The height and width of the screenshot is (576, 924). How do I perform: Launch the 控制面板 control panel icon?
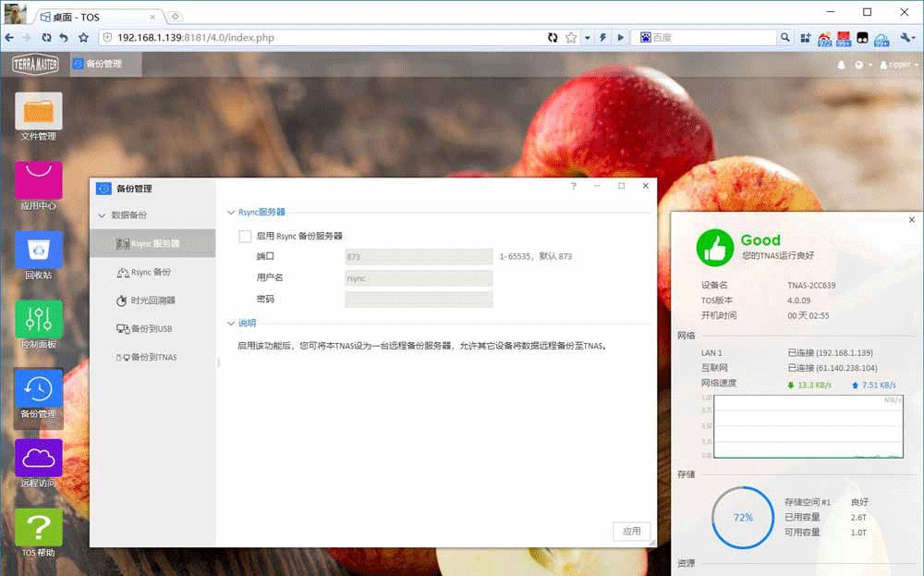pyautogui.click(x=39, y=320)
